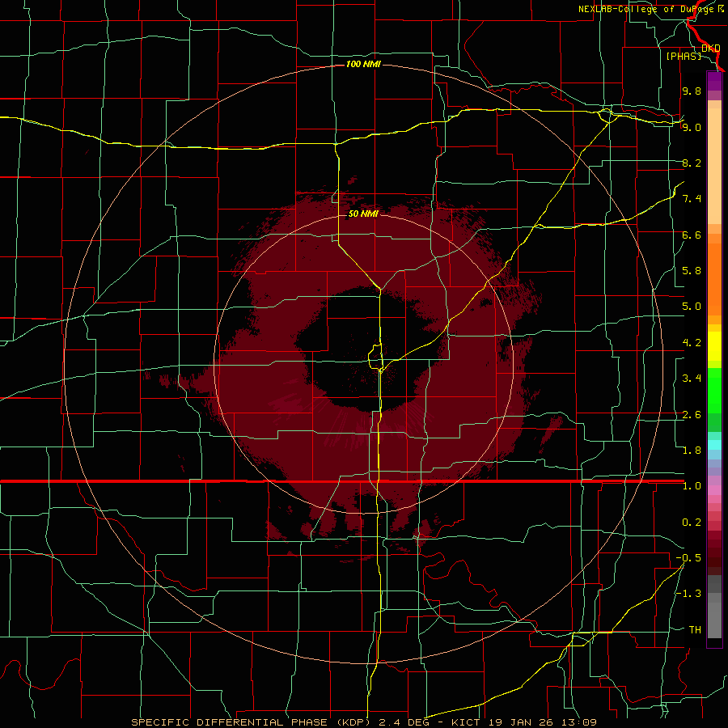The width and height of the screenshot is (728, 728).
Task: Click the [PHAS] legend label
Action: (684, 56)
